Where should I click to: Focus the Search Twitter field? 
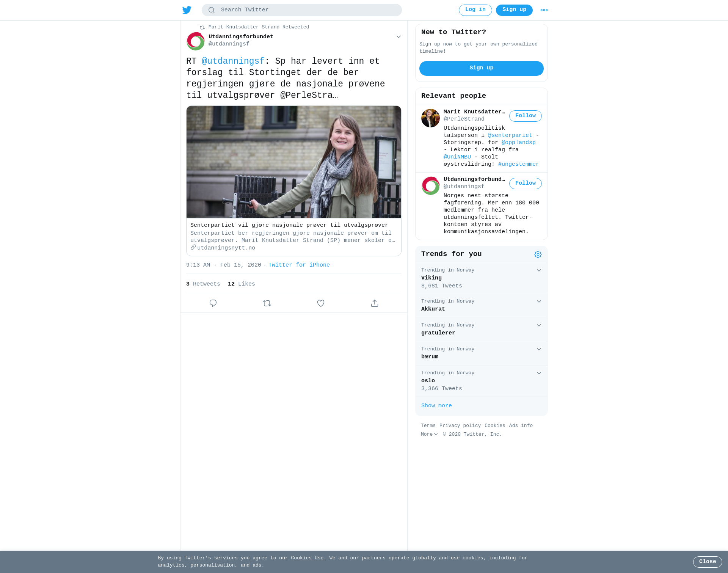click(302, 10)
